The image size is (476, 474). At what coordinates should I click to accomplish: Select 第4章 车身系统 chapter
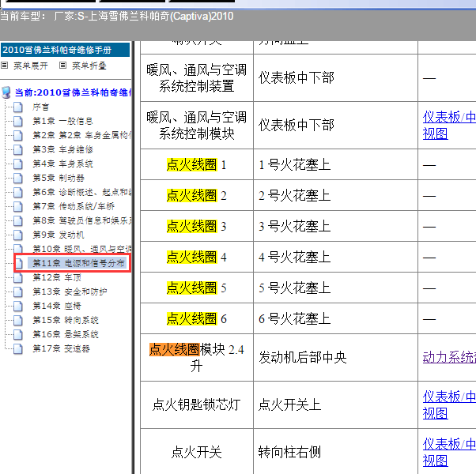click(62, 164)
